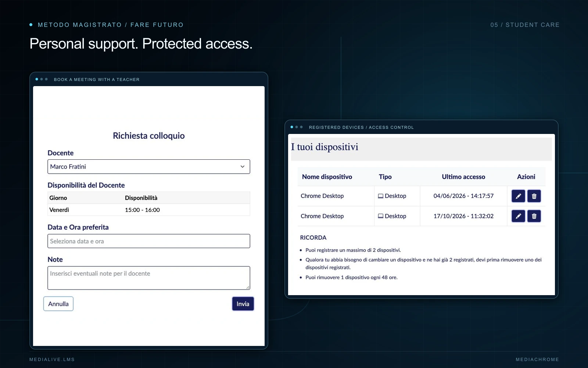
Task: Click the RICORDA reminder heading
Action: coord(313,238)
